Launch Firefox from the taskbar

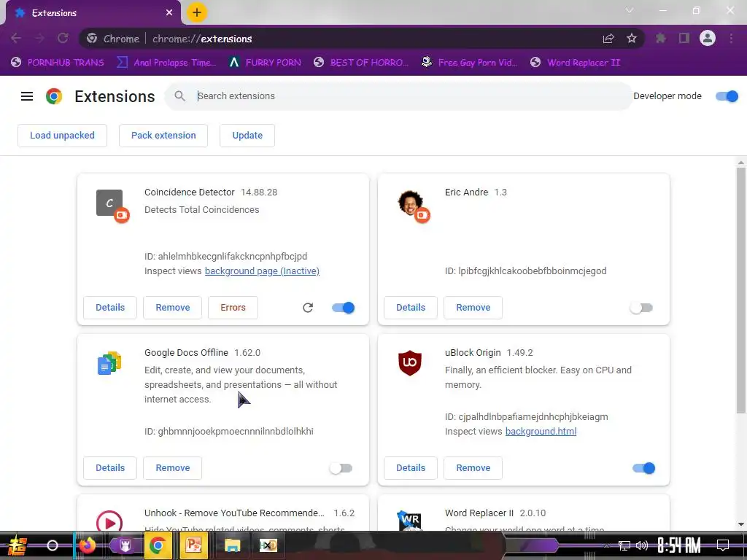pos(87,545)
